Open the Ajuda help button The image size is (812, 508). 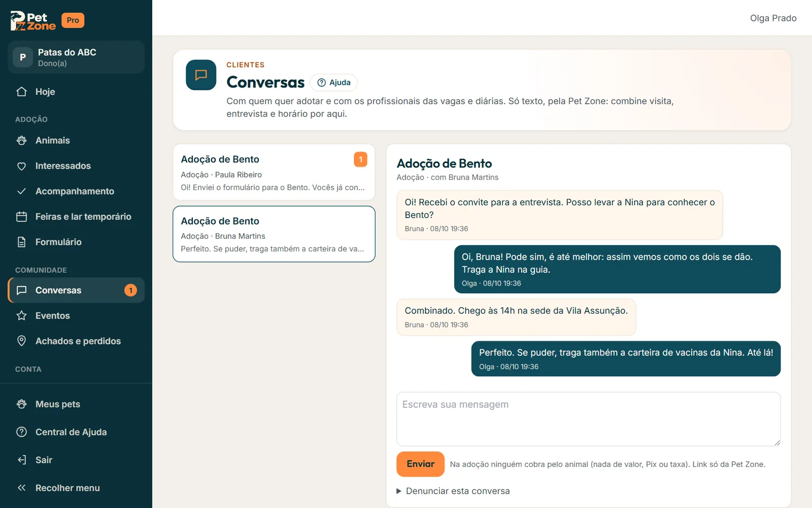coord(334,83)
